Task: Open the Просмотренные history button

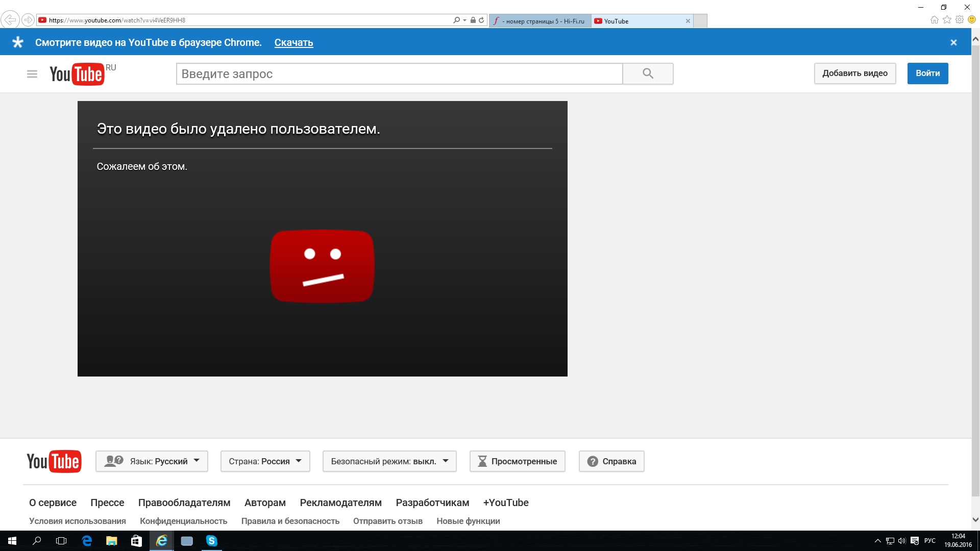Action: tap(517, 461)
